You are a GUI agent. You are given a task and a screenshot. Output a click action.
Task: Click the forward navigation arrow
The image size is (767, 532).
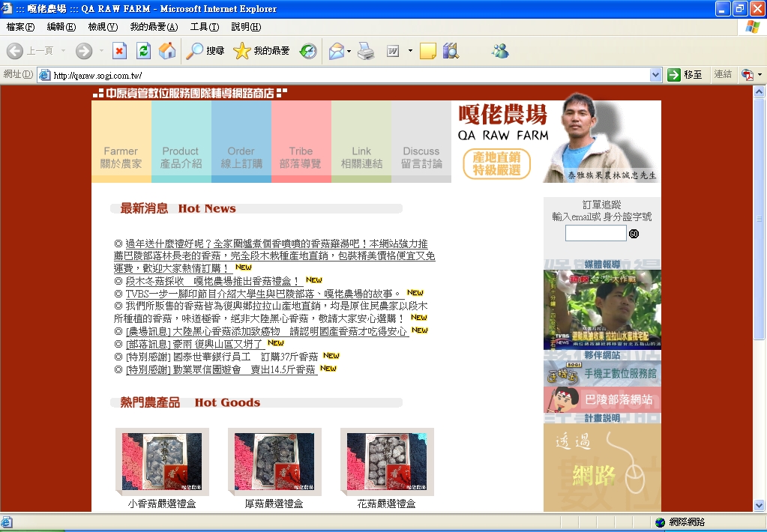pos(84,51)
